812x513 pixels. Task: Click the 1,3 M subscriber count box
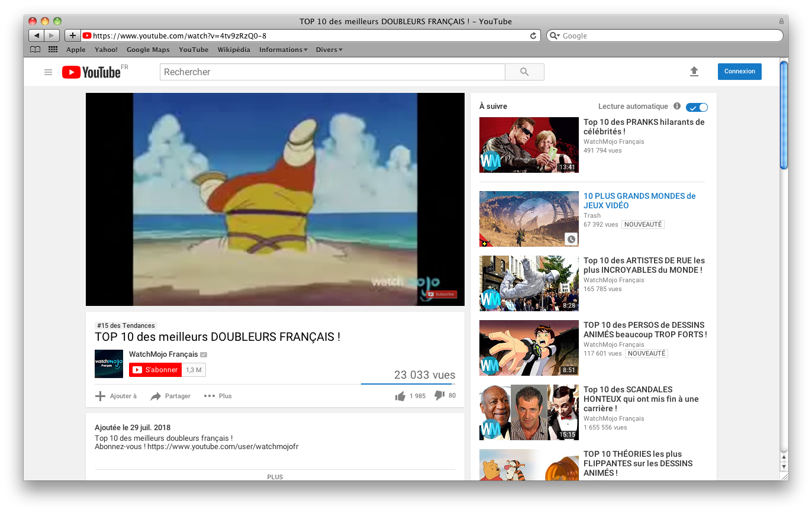click(194, 370)
